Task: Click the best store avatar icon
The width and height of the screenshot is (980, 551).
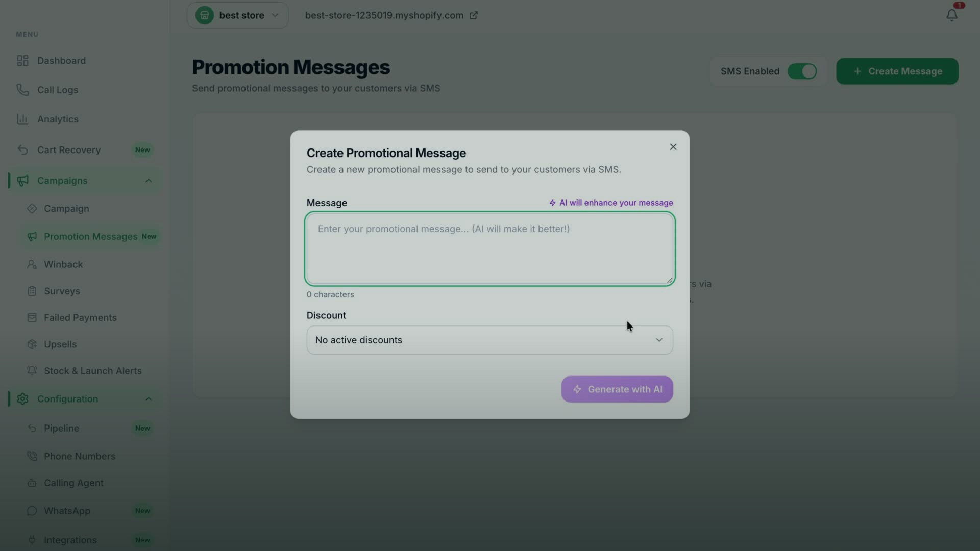Action: [x=205, y=15]
